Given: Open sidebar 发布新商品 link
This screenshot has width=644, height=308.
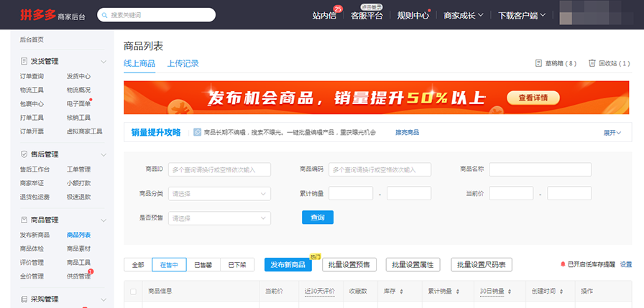Looking at the screenshot, I should (34, 235).
